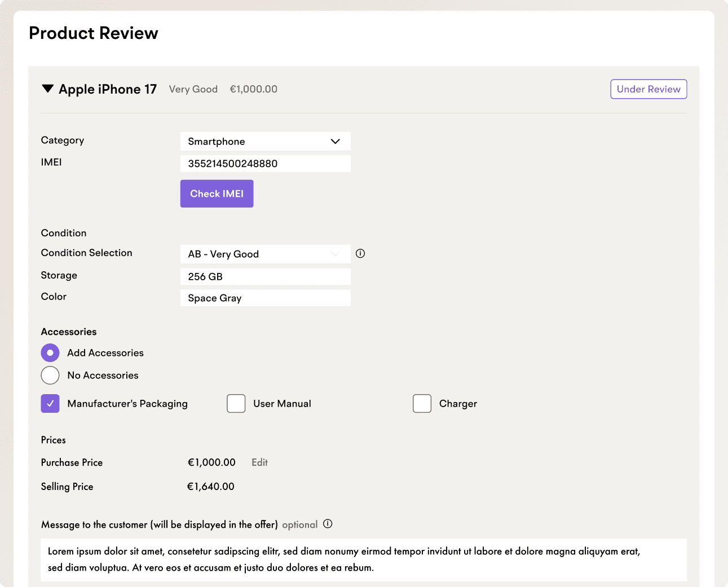Click into the IMEI input field
This screenshot has width=728, height=587.
tap(265, 164)
